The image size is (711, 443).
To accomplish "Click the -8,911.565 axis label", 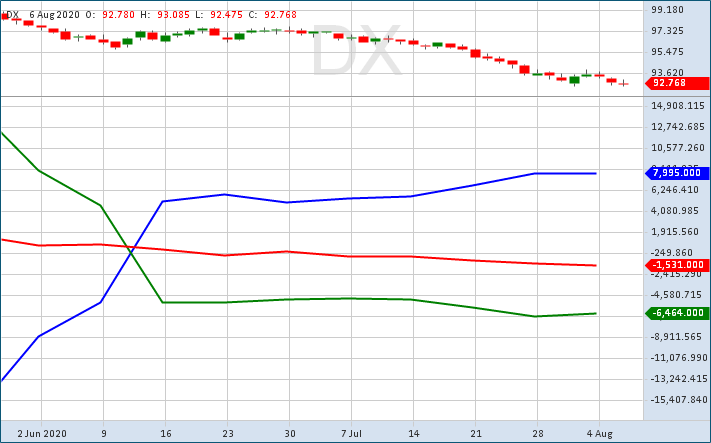I will (676, 337).
